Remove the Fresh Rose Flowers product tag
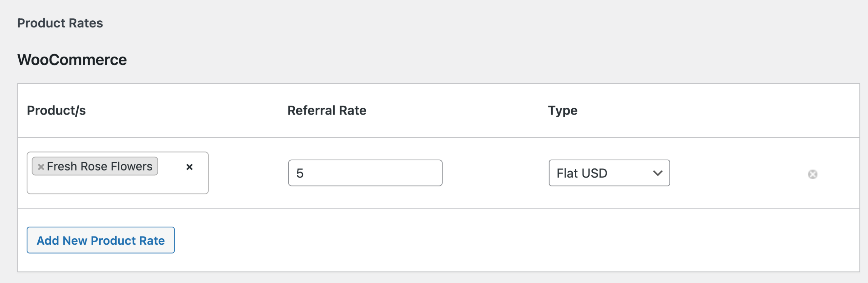The width and height of the screenshot is (868, 283). tap(41, 166)
